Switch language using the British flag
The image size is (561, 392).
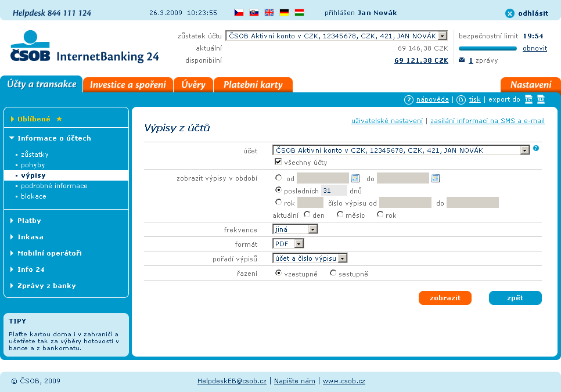click(x=269, y=13)
